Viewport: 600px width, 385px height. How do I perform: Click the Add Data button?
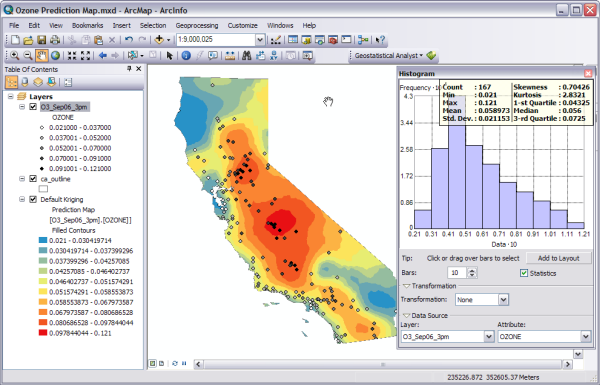click(159, 40)
